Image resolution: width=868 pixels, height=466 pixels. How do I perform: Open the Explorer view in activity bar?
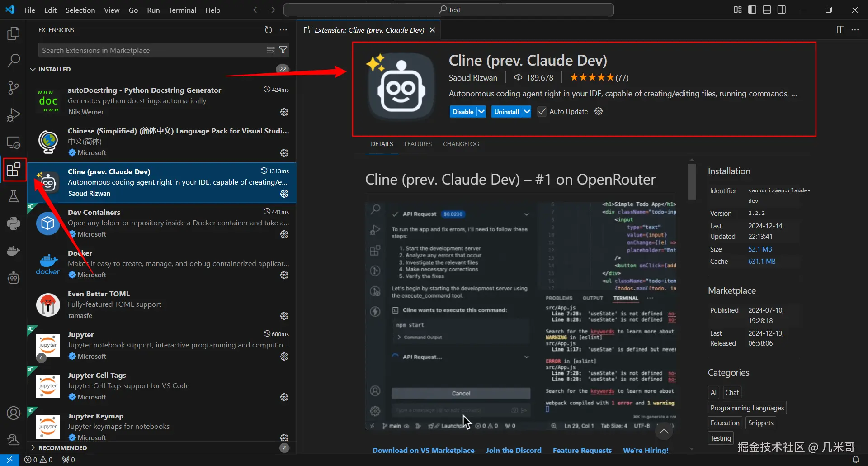tap(14, 33)
